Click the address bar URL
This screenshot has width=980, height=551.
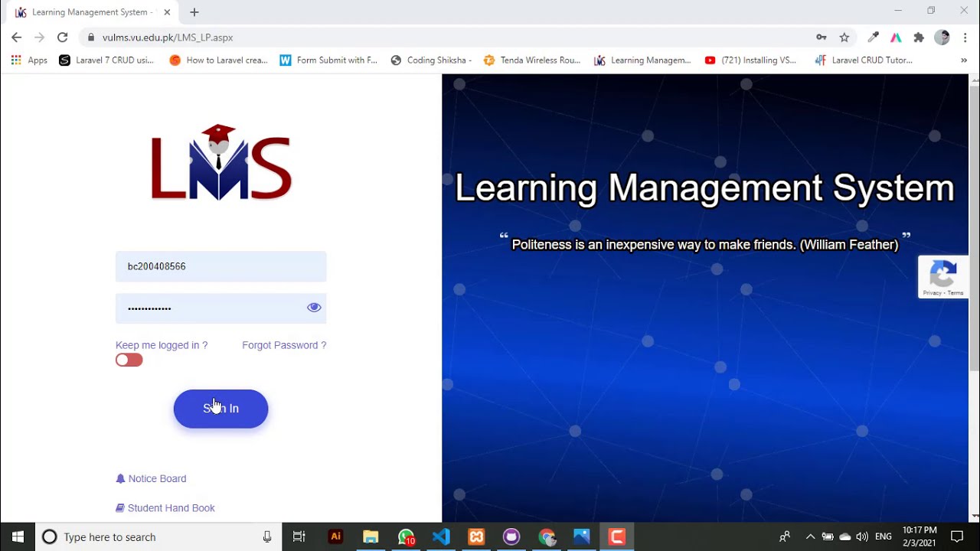pos(168,37)
